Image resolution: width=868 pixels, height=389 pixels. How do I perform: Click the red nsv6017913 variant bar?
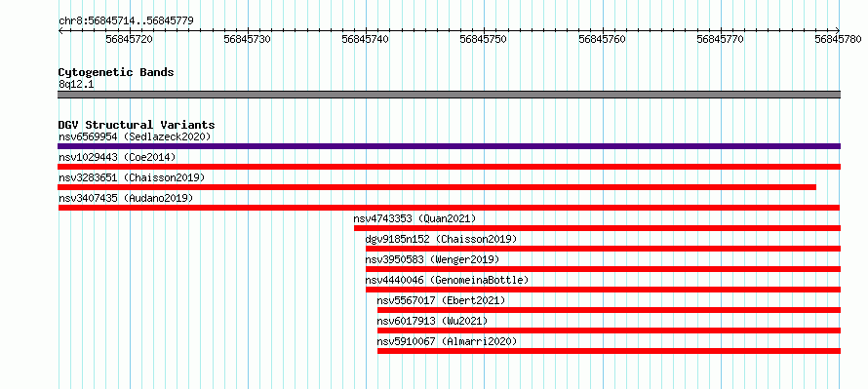click(x=609, y=331)
